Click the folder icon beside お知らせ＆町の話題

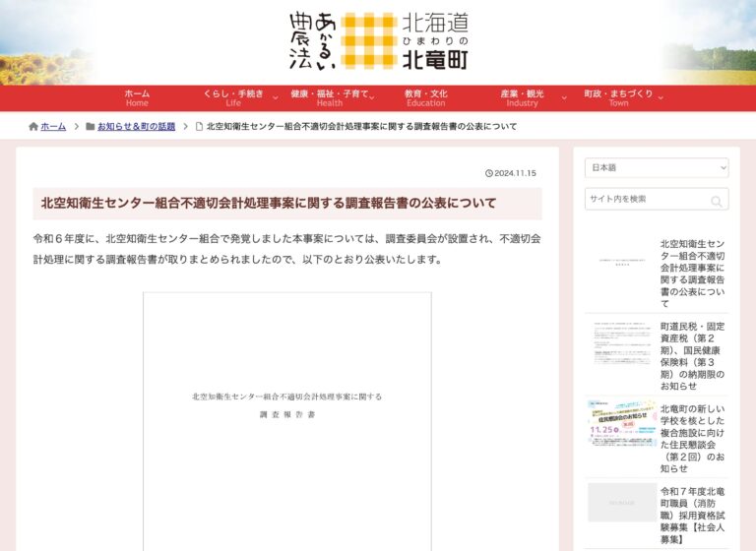(x=91, y=127)
